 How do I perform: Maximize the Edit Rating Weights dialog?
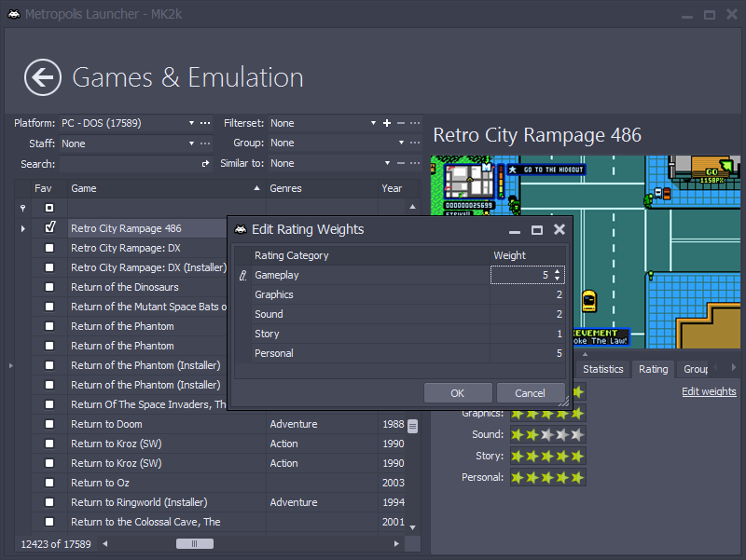pos(537,230)
